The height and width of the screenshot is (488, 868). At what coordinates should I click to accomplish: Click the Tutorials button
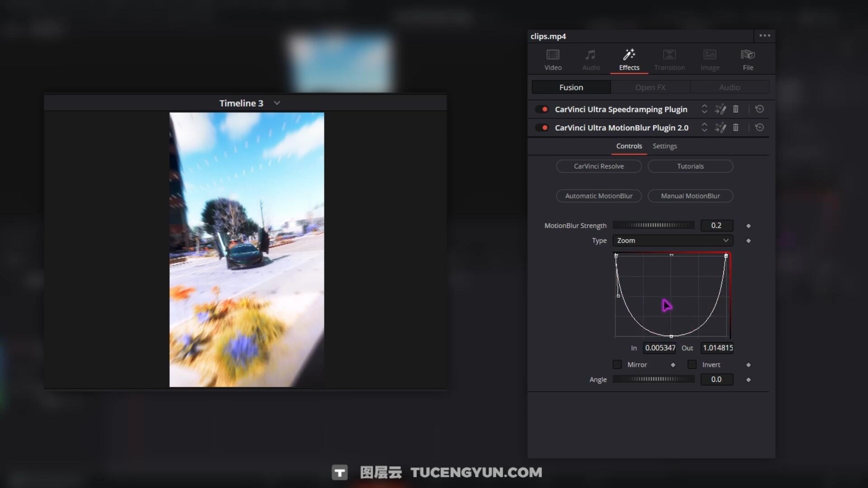pyautogui.click(x=690, y=166)
